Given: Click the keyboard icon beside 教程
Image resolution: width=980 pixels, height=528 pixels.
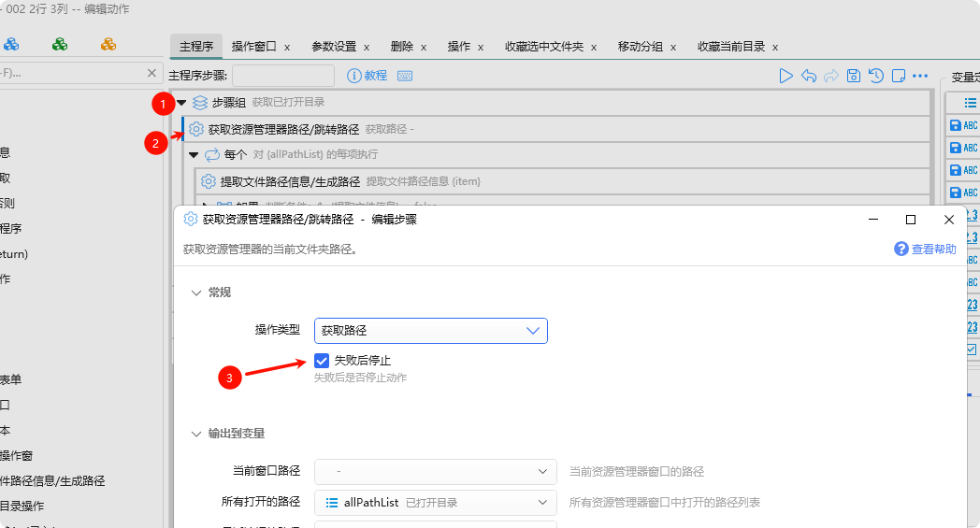Looking at the screenshot, I should point(405,76).
